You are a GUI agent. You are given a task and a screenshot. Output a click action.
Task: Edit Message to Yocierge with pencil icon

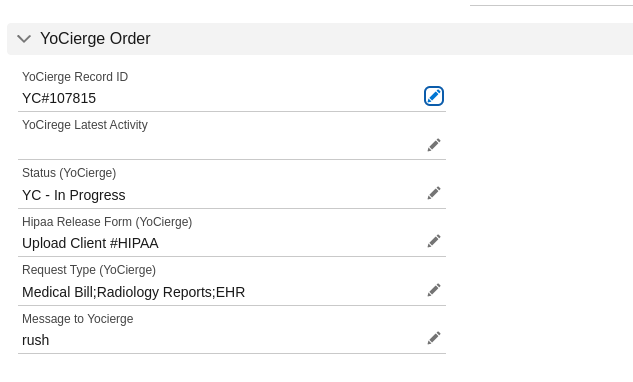[x=434, y=338]
